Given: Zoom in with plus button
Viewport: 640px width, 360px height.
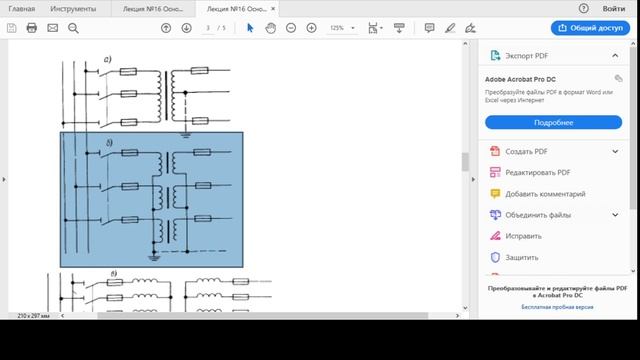Looking at the screenshot, I should 311,28.
